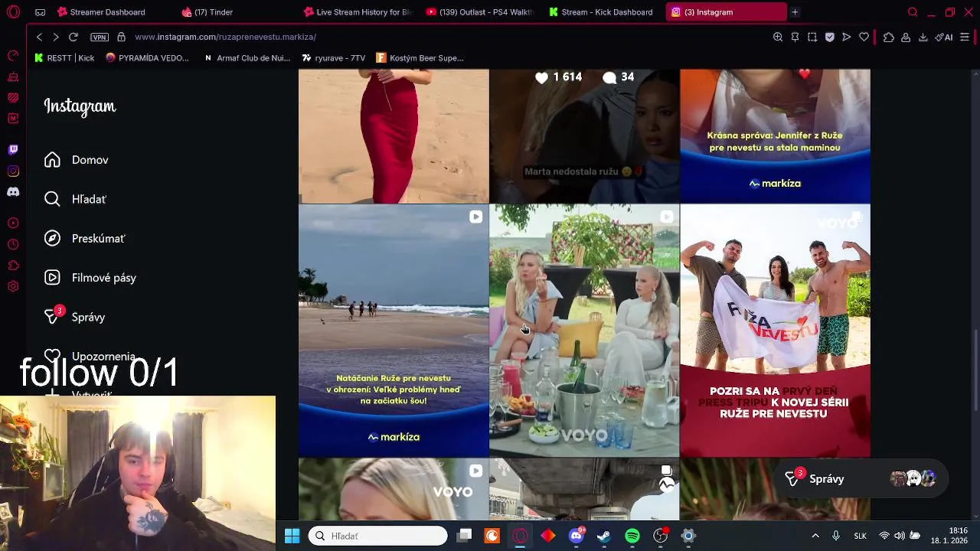Image resolution: width=980 pixels, height=551 pixels.
Task: Open Správy messages in sidebar
Action: [74, 317]
